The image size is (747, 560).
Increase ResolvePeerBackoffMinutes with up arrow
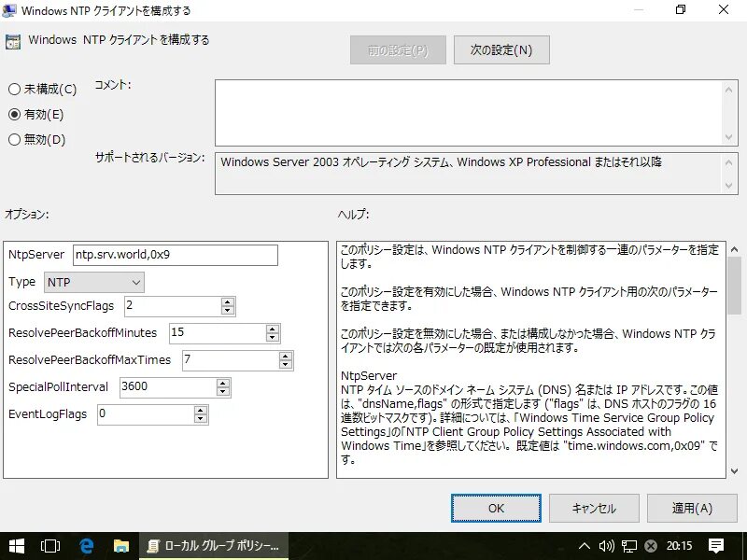click(x=273, y=329)
